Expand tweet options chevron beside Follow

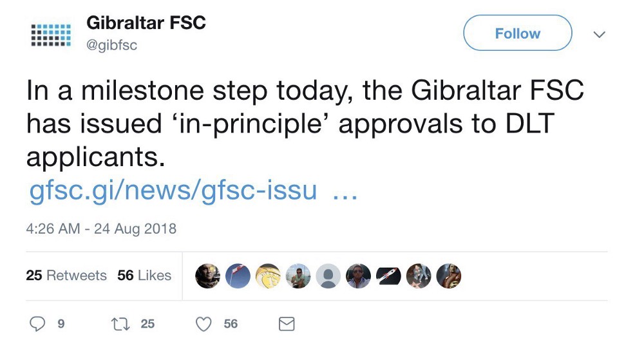pyautogui.click(x=599, y=34)
